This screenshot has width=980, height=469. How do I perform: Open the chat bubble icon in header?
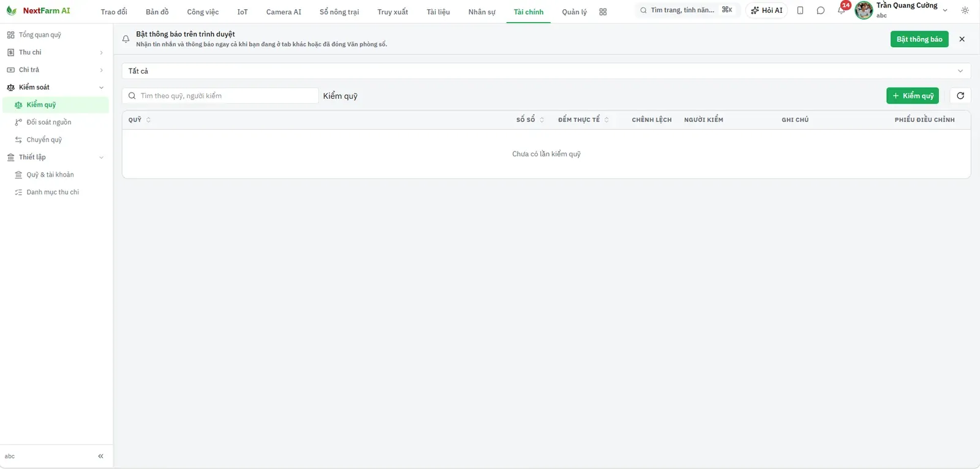pos(821,10)
